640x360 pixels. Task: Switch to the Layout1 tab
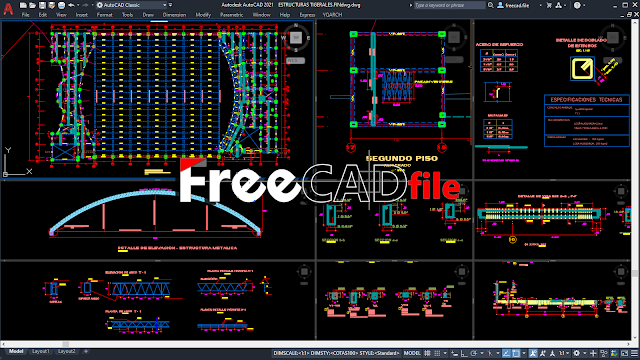pos(40,351)
